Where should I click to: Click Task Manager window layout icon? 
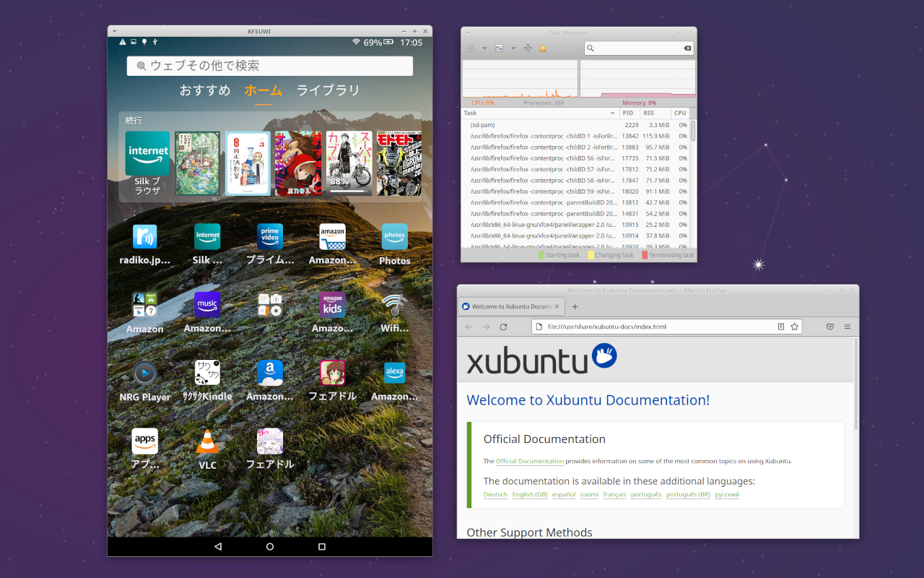click(x=499, y=48)
